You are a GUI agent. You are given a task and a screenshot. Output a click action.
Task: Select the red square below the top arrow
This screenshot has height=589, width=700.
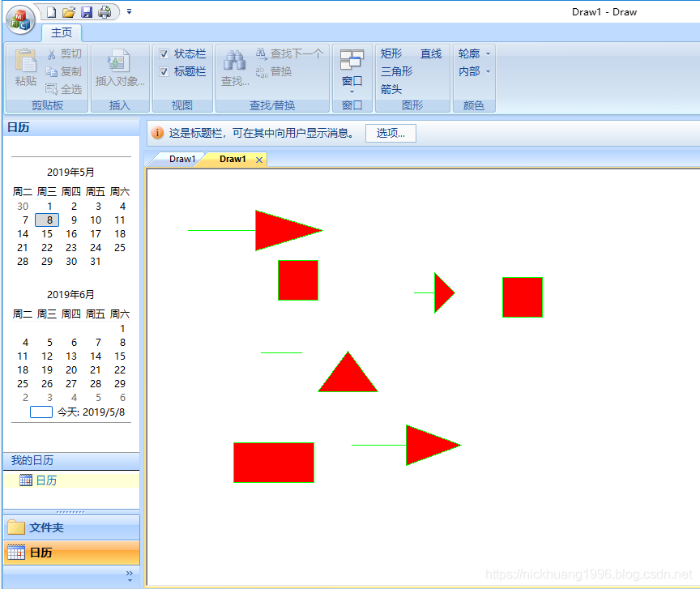(x=298, y=280)
